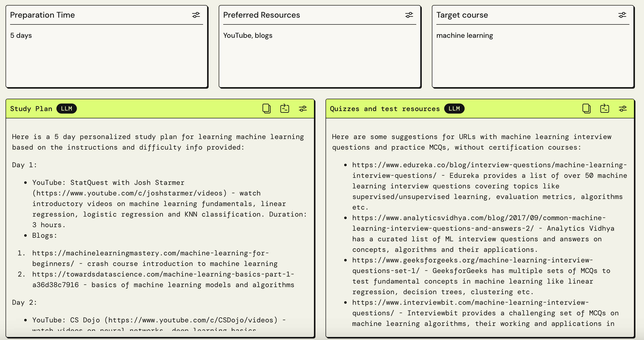Open settings icon on Preferred Resources card
This screenshot has height=340, width=644.
(x=409, y=15)
